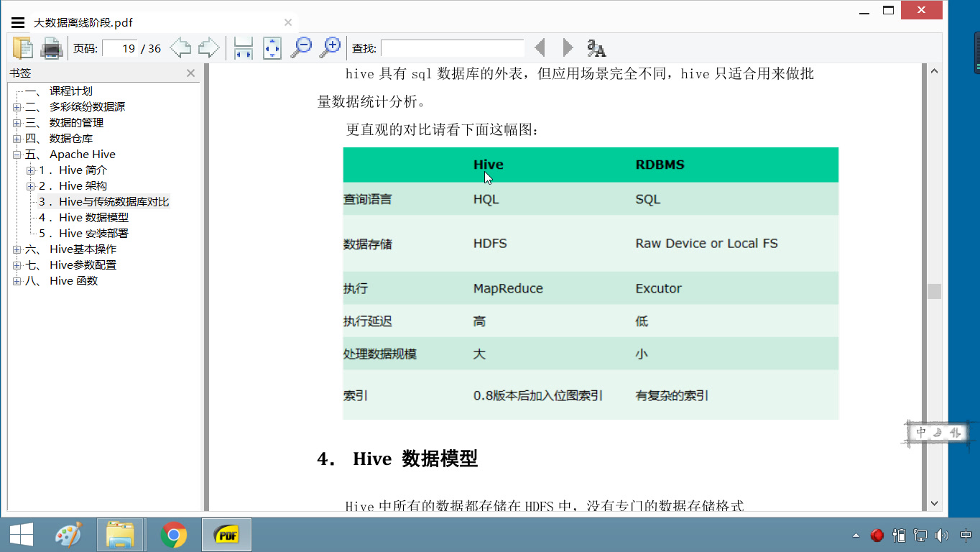Go to next page with the forward arrow
Image resolution: width=980 pixels, height=552 pixels.
click(208, 47)
